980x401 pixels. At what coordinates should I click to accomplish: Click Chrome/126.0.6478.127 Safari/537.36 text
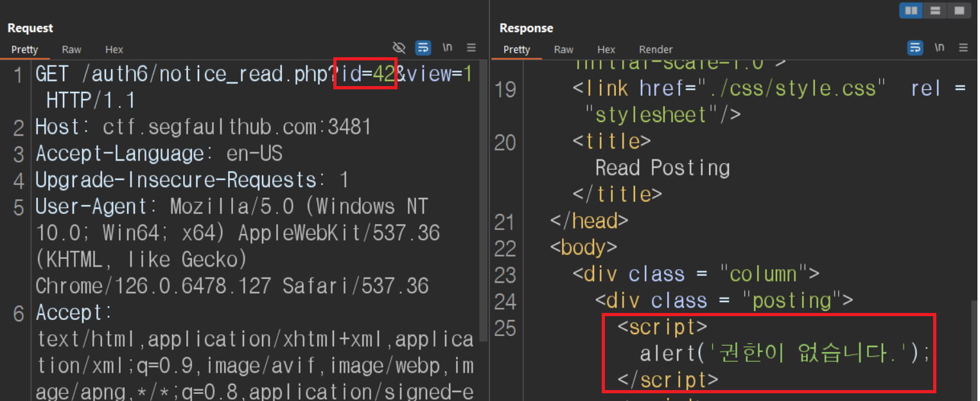(x=232, y=285)
